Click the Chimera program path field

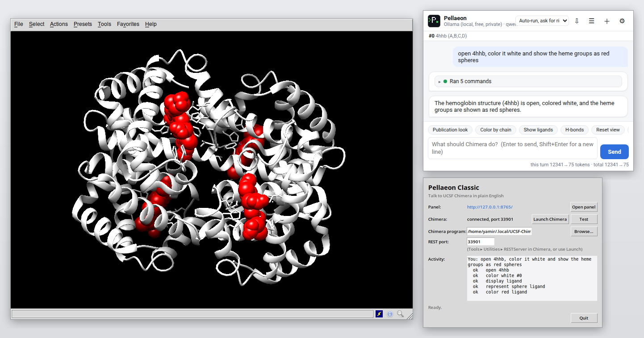499,232
